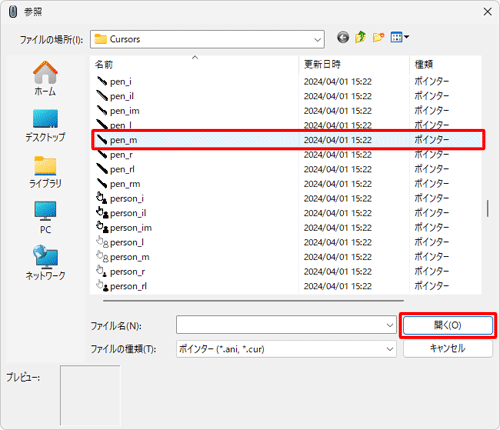The height and width of the screenshot is (430, 500).
Task: Select the person_l cursor file icon
Action: [102, 242]
